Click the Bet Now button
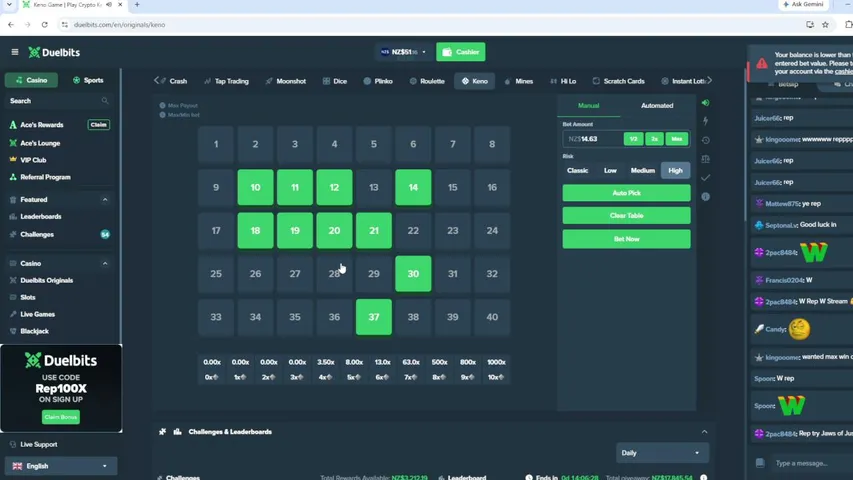Image resolution: width=853 pixels, height=480 pixels. (626, 239)
